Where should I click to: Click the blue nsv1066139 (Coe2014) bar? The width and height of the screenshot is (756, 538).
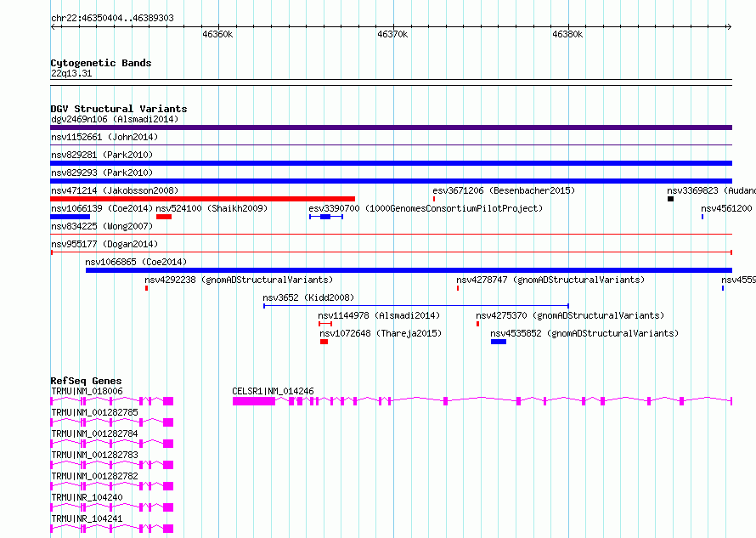click(x=71, y=217)
